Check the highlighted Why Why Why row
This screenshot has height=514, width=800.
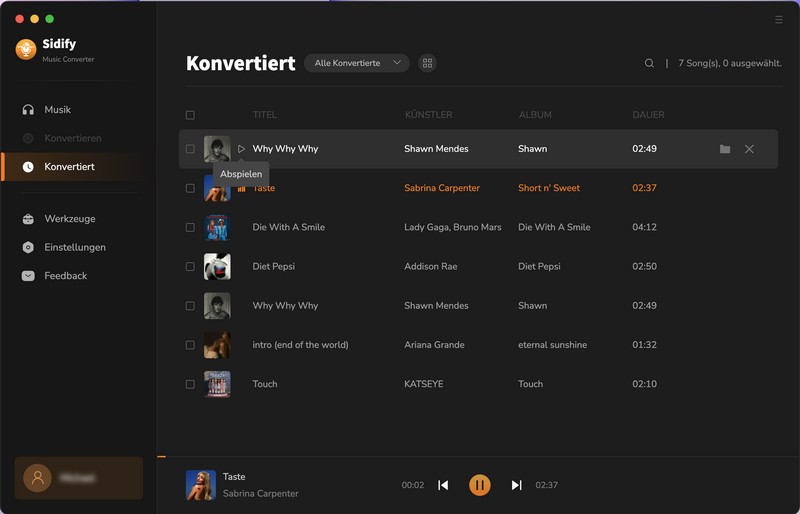click(x=190, y=149)
